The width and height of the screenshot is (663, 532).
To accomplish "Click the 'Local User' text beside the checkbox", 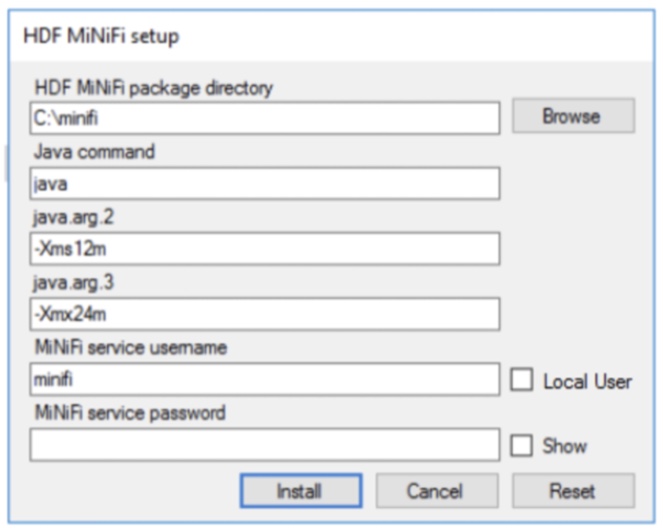I will 587,381.
